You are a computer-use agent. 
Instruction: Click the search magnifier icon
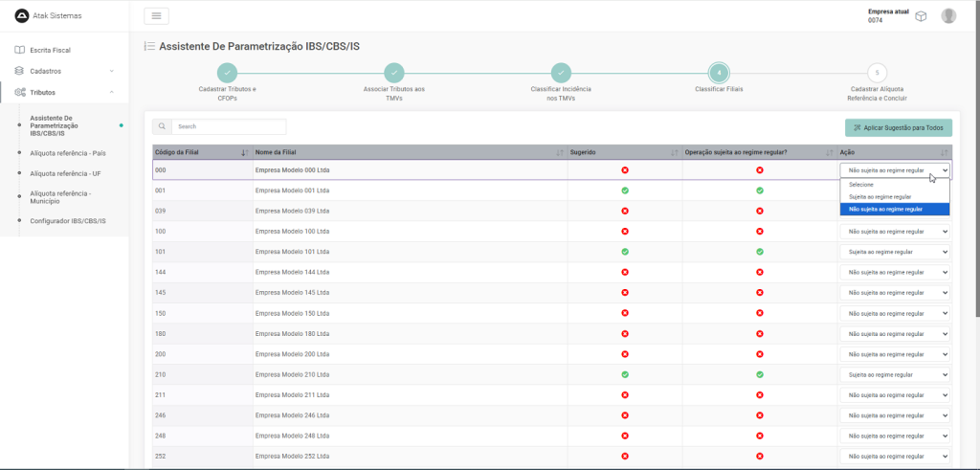pyautogui.click(x=162, y=126)
